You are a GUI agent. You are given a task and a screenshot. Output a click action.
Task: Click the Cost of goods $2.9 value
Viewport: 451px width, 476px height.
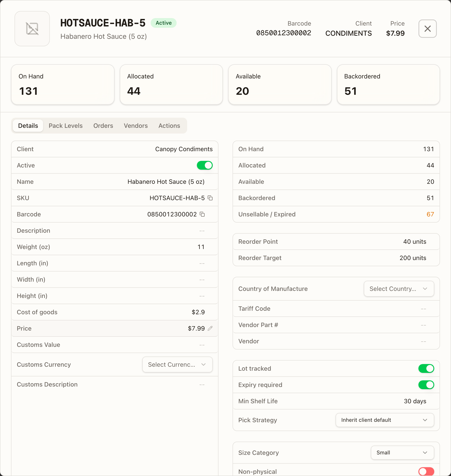pos(198,312)
